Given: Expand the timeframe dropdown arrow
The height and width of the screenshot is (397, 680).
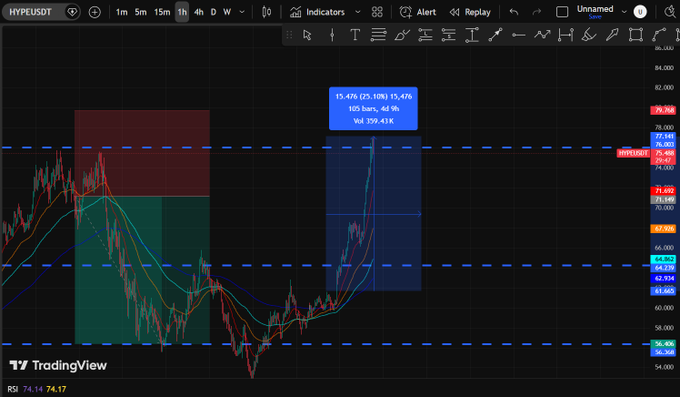Looking at the screenshot, I should click(x=242, y=12).
